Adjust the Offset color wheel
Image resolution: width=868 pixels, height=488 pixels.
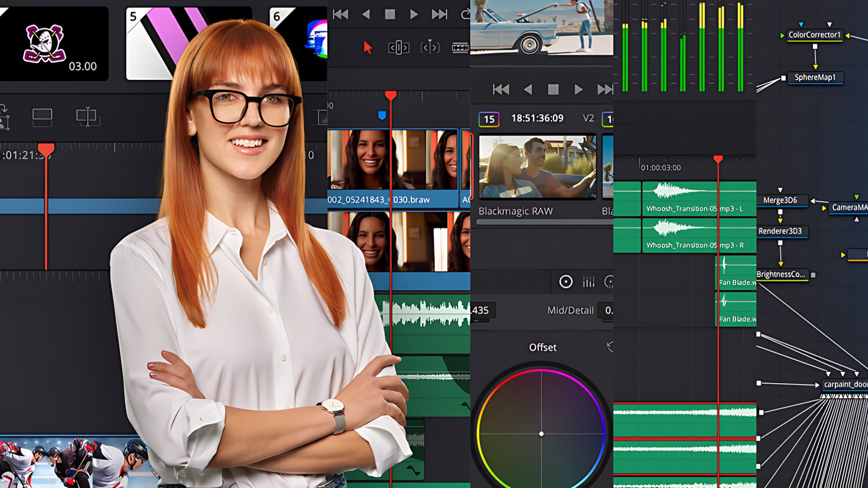pyautogui.click(x=542, y=434)
